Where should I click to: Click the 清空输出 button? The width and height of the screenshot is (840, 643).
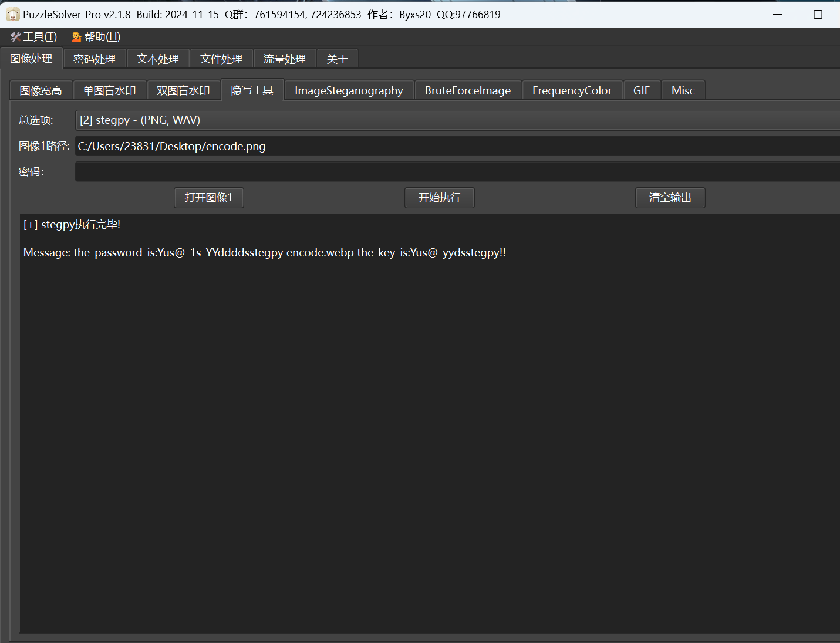tap(670, 198)
